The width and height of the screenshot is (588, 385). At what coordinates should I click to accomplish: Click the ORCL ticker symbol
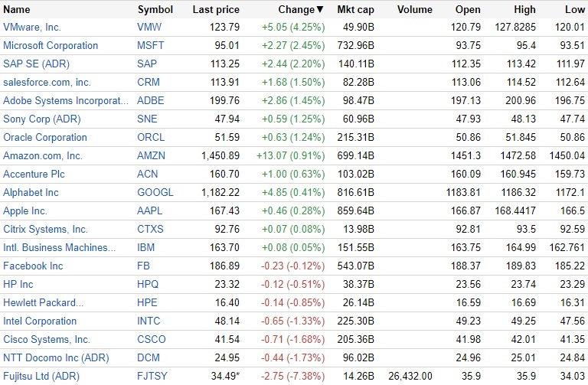[151, 138]
